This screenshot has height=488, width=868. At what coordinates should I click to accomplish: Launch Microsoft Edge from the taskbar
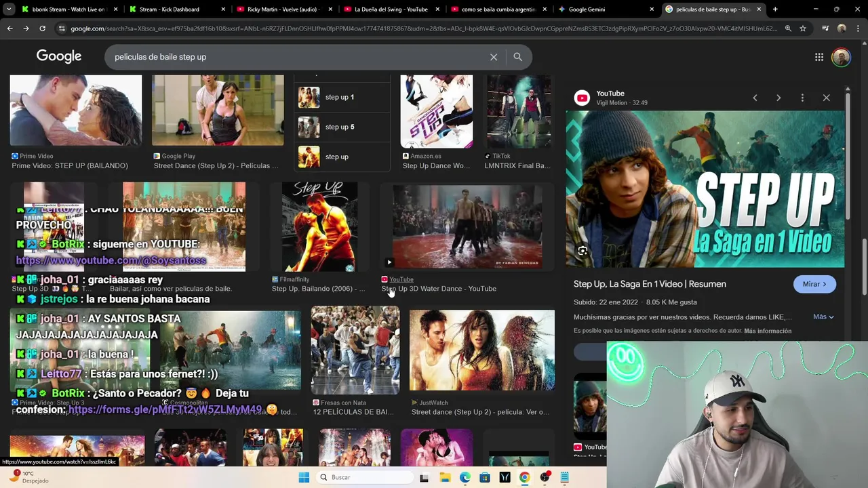click(465, 477)
